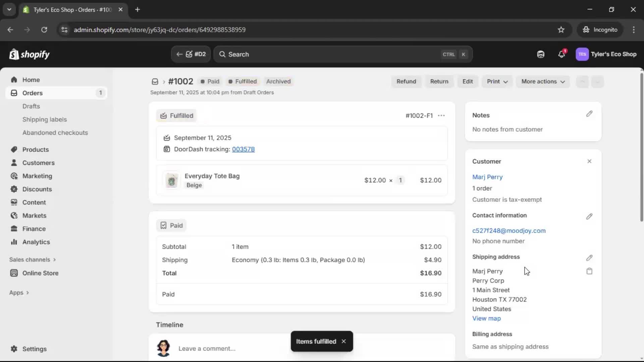The height and width of the screenshot is (362, 644).
Task: Click the Leave a comment field
Action: tap(207, 349)
